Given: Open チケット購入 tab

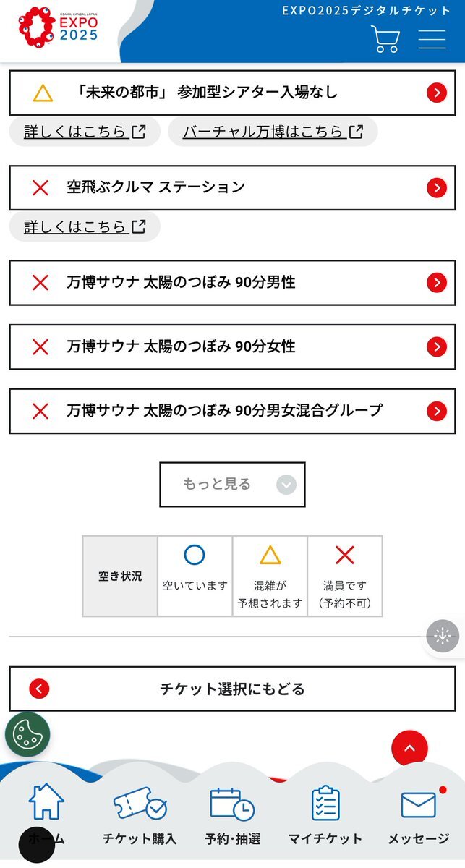Looking at the screenshot, I should pos(140,814).
